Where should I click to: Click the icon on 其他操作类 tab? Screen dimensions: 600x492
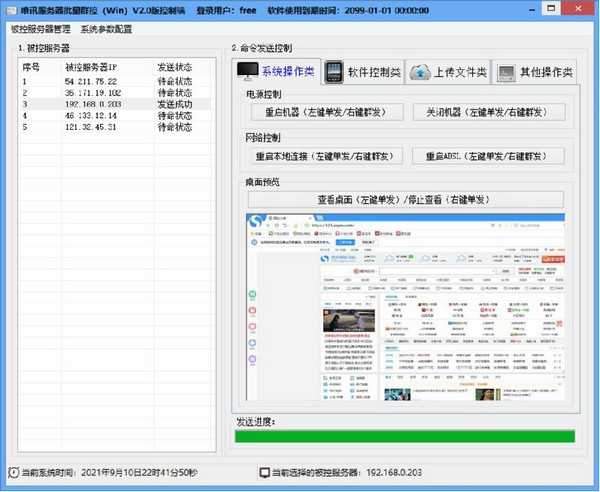pos(507,72)
